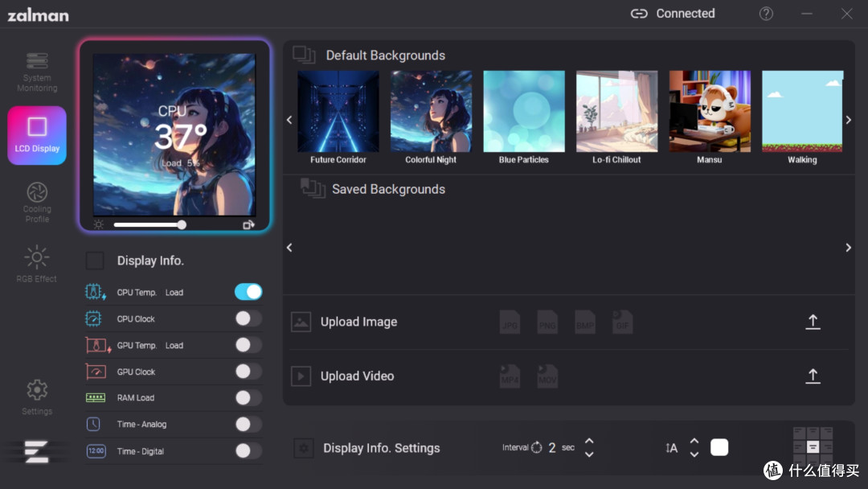Open the white text color swatch
868x489 pixels.
point(719,447)
